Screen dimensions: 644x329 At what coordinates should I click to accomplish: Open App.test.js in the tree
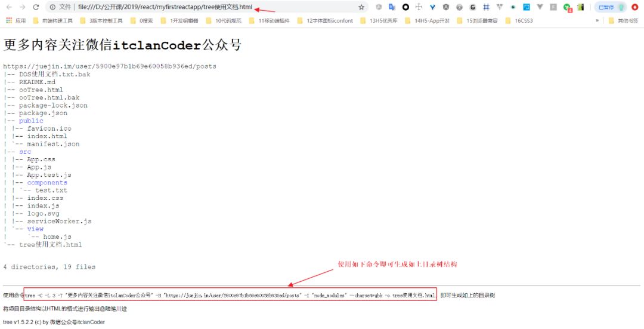pos(49,175)
